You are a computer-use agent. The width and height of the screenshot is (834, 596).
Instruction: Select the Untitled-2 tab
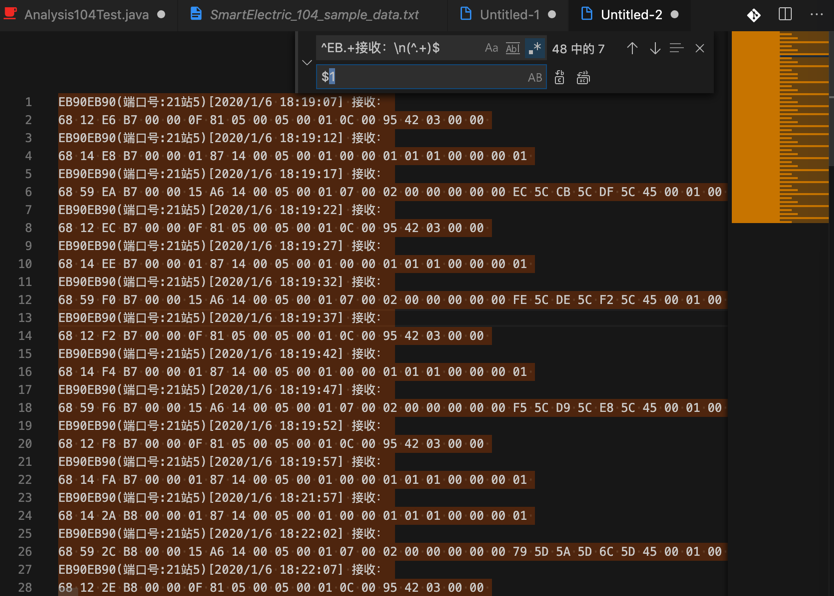pos(630,15)
